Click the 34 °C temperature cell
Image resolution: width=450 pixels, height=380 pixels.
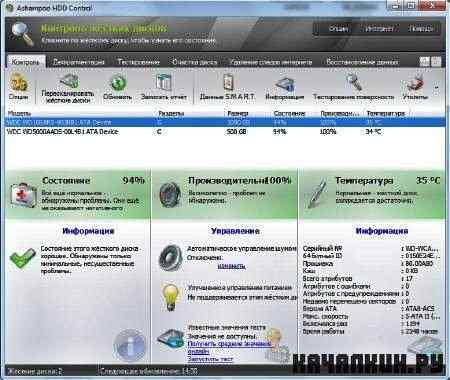click(373, 132)
